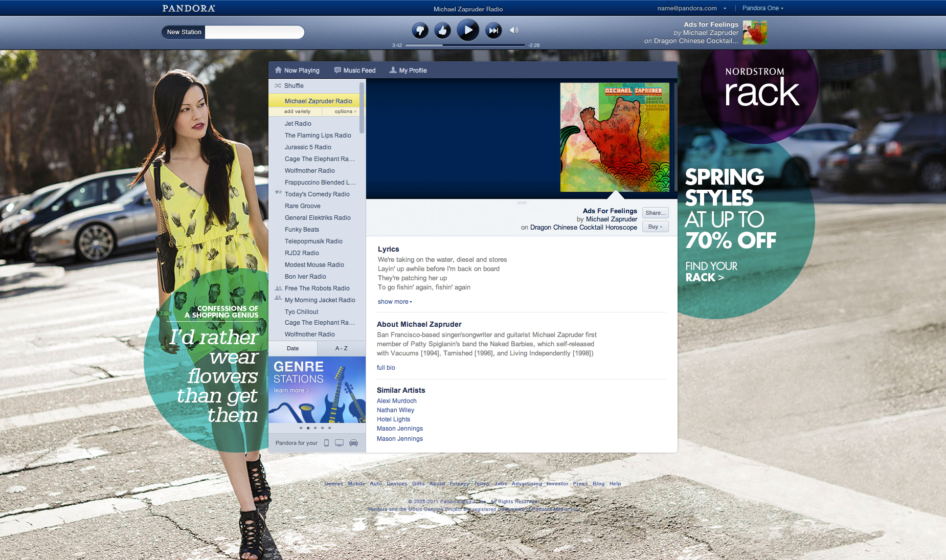Image resolution: width=946 pixels, height=560 pixels.
Task: Select Telepopmusik Radio station
Action: coord(313,241)
